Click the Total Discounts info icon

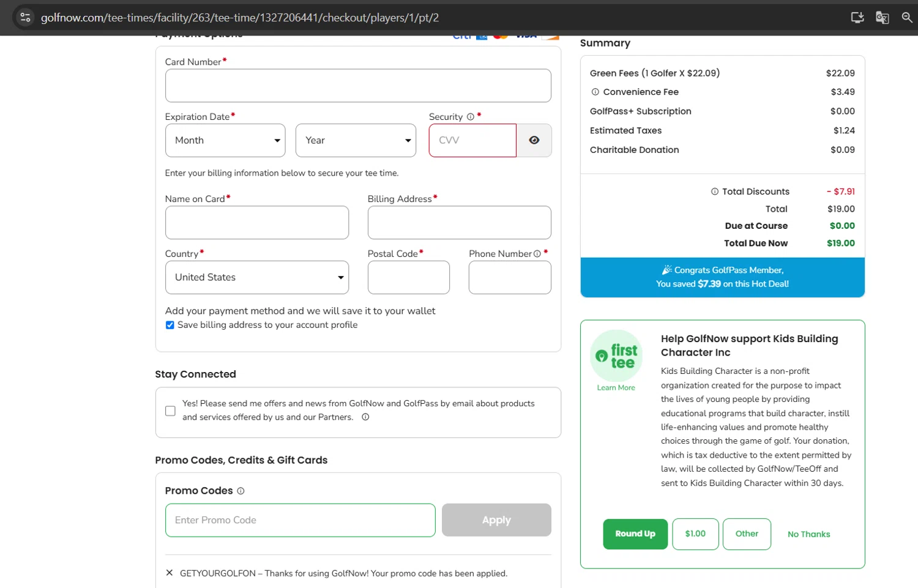click(x=714, y=192)
